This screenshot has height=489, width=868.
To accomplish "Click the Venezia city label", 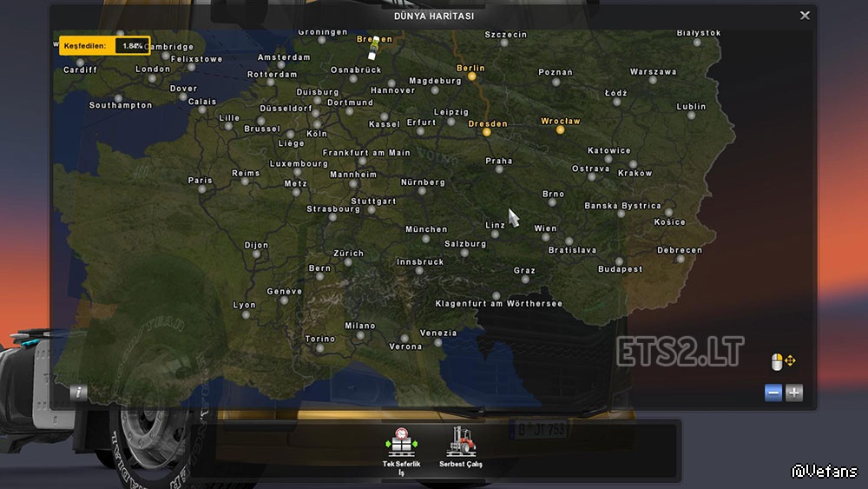I will (438, 333).
